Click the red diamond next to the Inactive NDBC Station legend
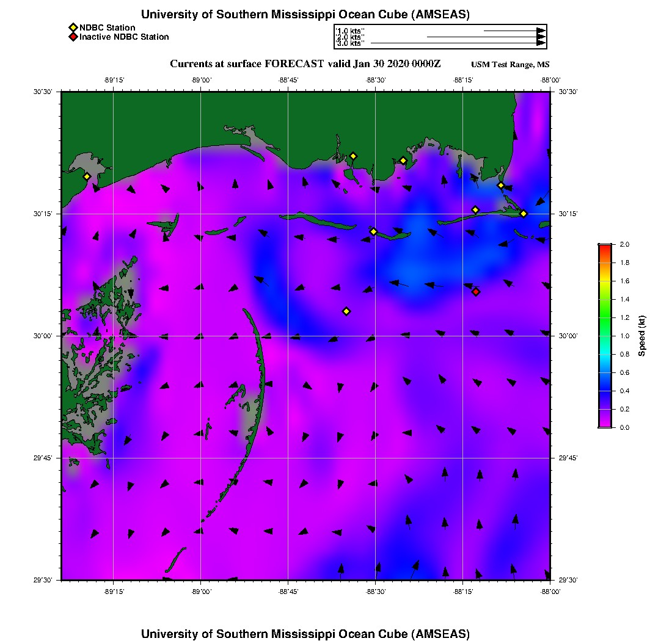The image size is (672, 641). (73, 37)
